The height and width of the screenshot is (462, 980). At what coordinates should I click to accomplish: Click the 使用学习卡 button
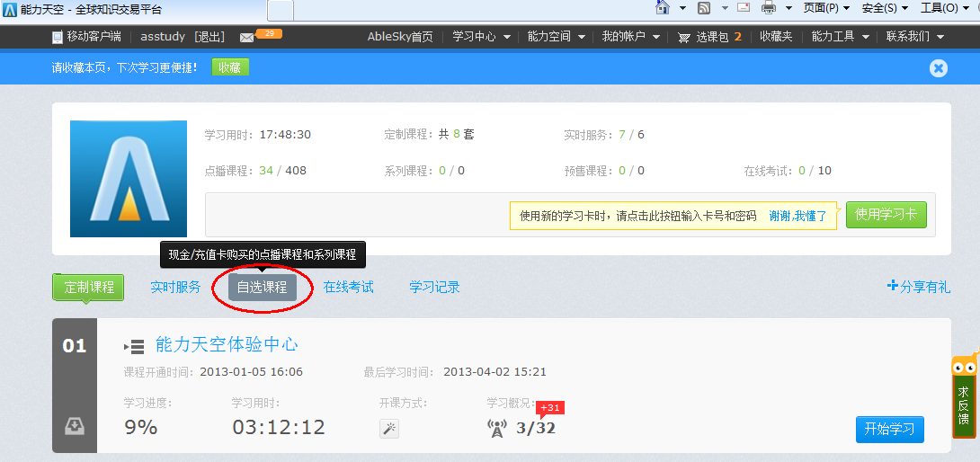pos(886,215)
